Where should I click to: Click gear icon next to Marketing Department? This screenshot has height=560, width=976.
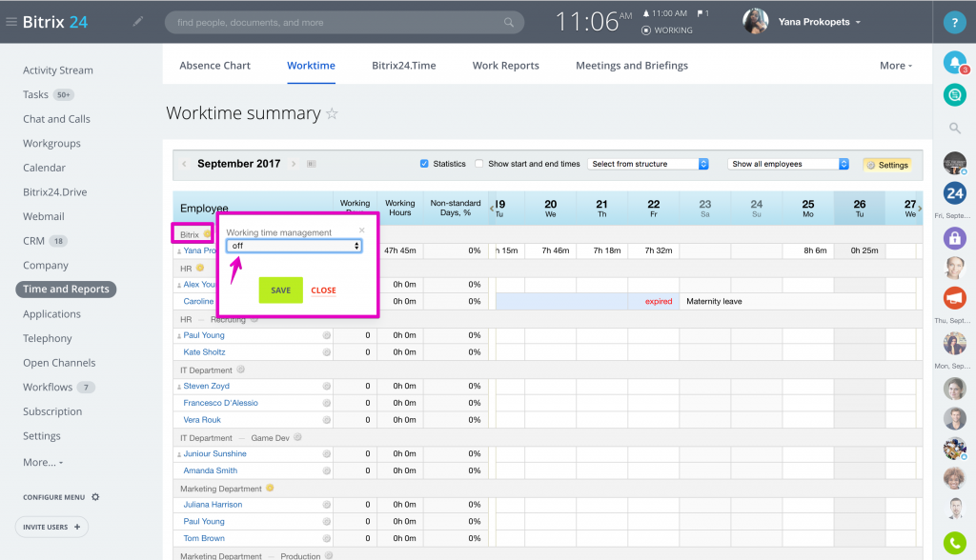[270, 488]
